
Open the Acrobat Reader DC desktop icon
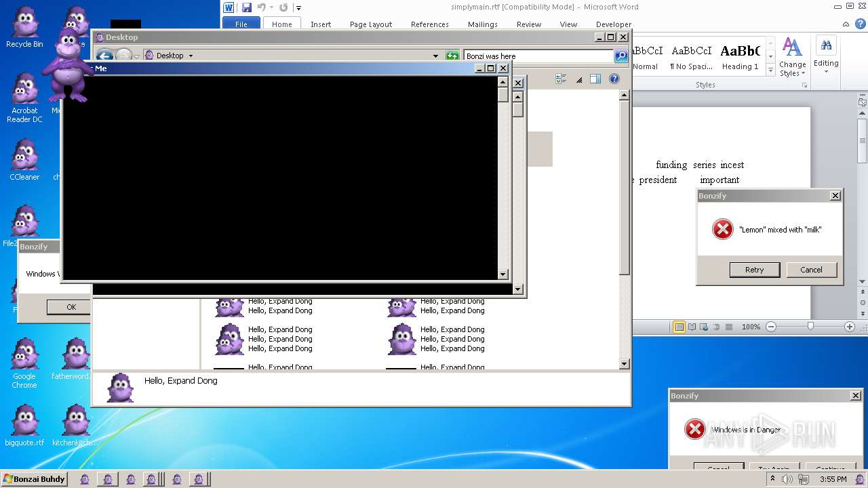24,98
